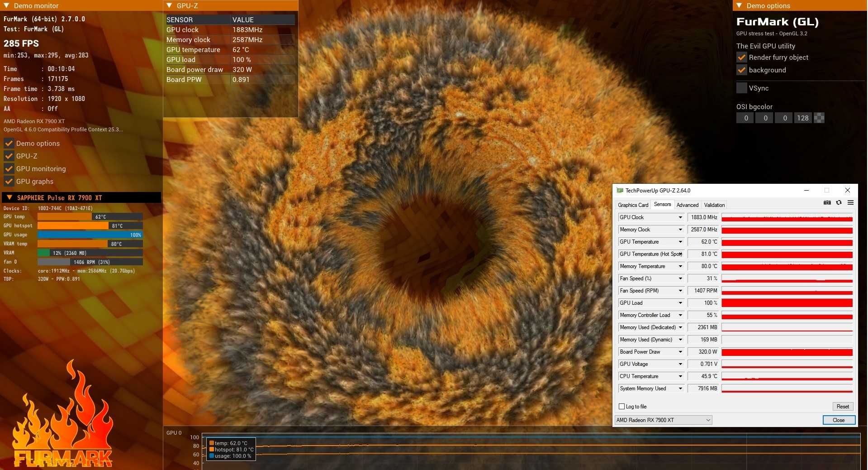Open the Fan Speed (%) sensor dropdown
The height and width of the screenshot is (470, 868).
pos(680,278)
